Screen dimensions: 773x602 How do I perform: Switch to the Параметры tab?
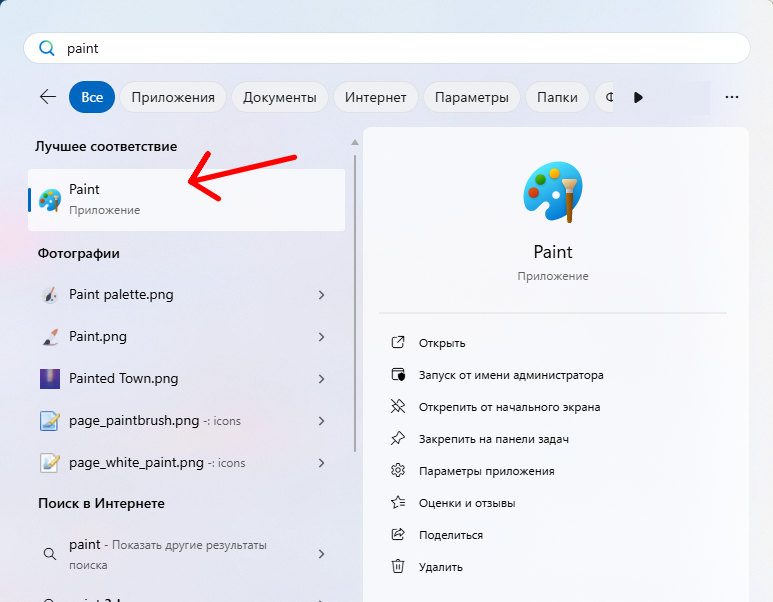(472, 97)
